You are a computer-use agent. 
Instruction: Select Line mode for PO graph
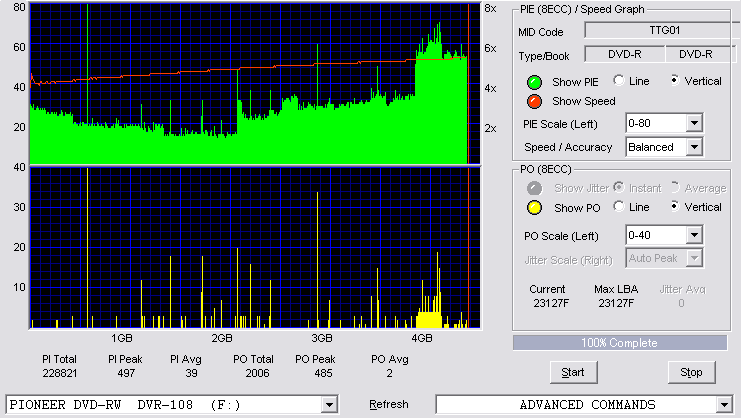click(619, 206)
